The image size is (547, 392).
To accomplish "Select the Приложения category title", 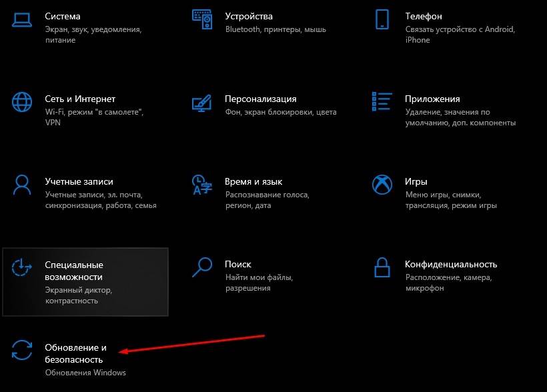I will tap(432, 99).
